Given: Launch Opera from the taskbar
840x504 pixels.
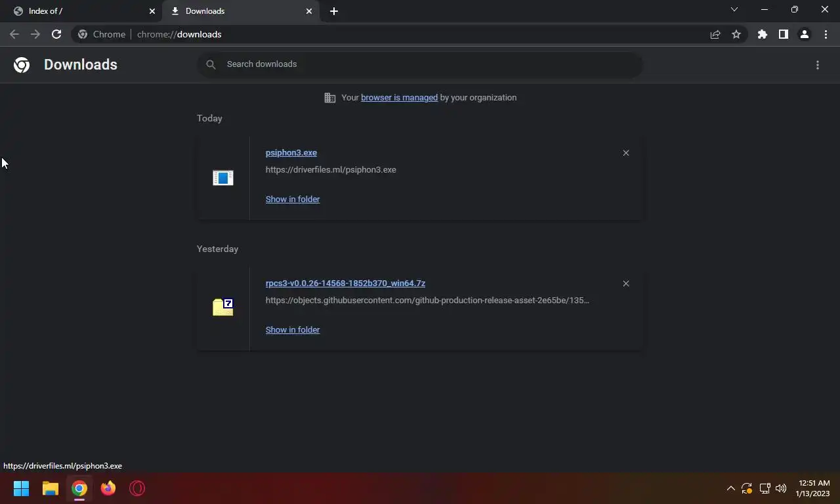Looking at the screenshot, I should point(137,488).
